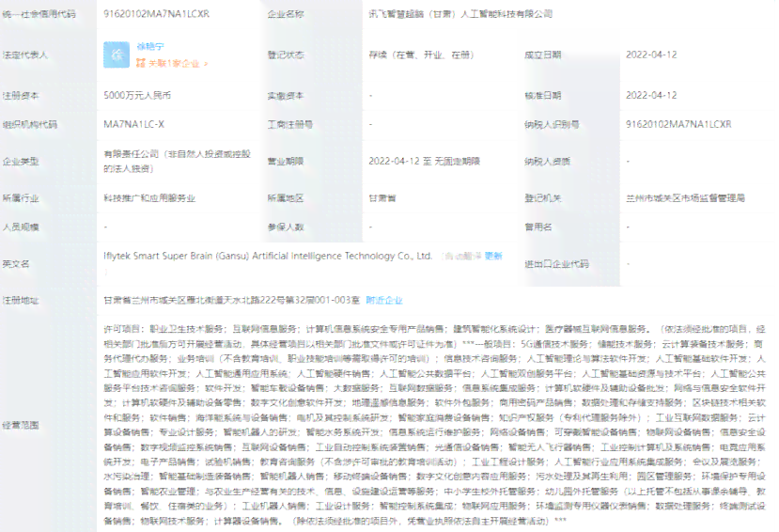Click the 英文名 label
The height and width of the screenshot is (532, 779).
pos(16,264)
